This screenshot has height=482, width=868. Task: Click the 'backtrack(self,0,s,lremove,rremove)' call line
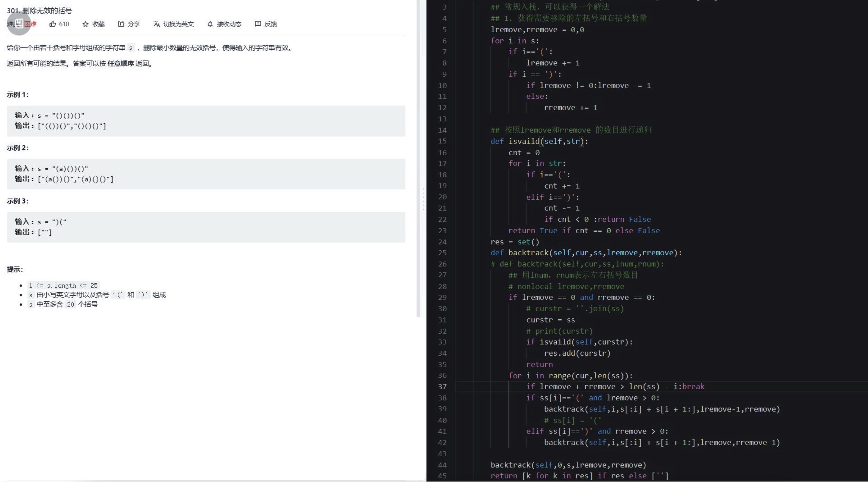(569, 465)
